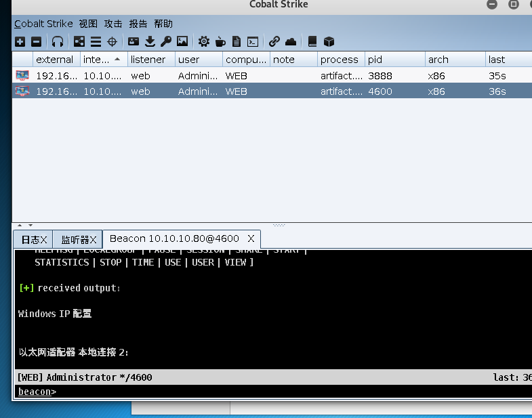532x418 pixels.
Task: Click the cloud manage web server icon
Action: click(x=291, y=42)
